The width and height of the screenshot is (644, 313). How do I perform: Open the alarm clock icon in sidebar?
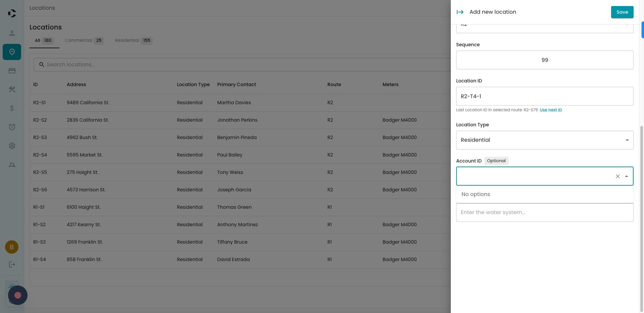pyautogui.click(x=12, y=127)
